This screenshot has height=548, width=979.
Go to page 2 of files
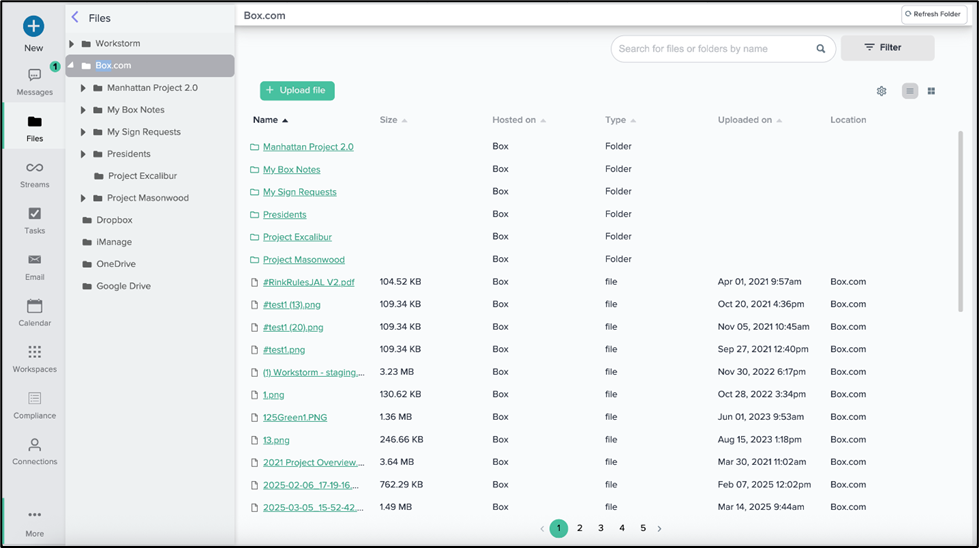[x=579, y=528]
